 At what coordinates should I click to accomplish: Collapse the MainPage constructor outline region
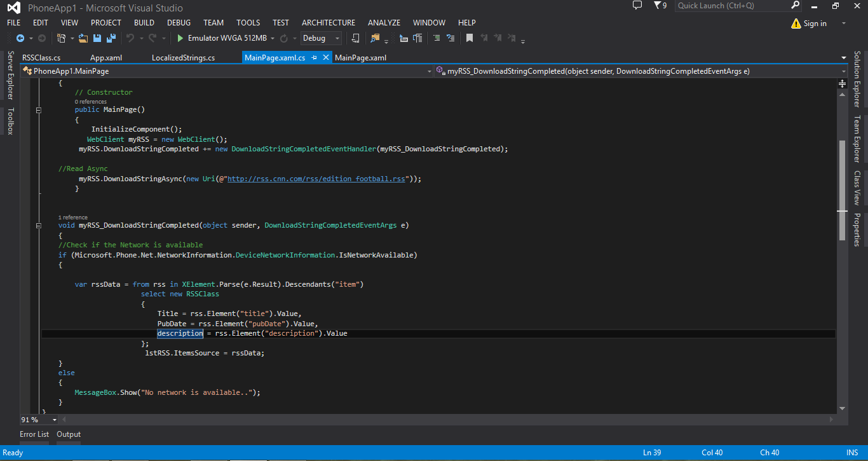39,110
